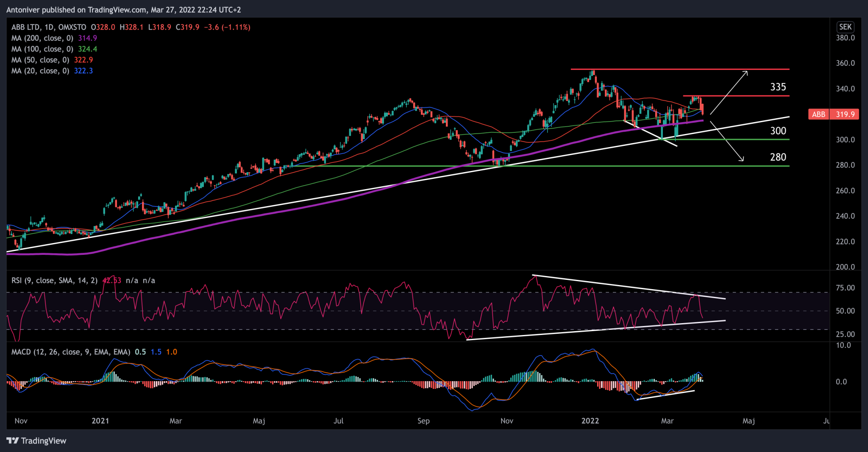
Task: Select the ABB LTD symbol title
Action: 49,27
